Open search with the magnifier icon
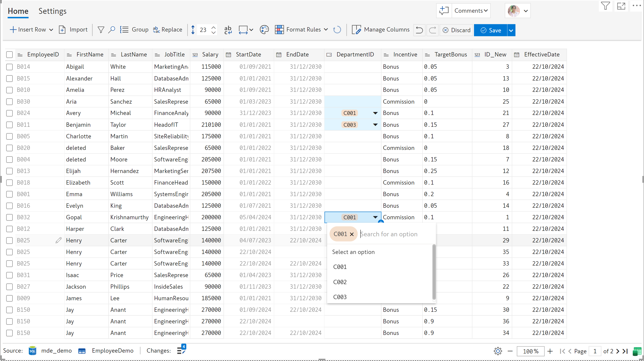This screenshot has width=644, height=361. (x=112, y=30)
